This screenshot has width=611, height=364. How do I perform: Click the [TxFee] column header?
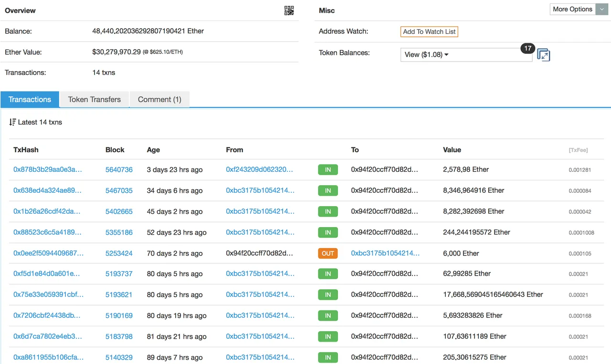tap(578, 150)
